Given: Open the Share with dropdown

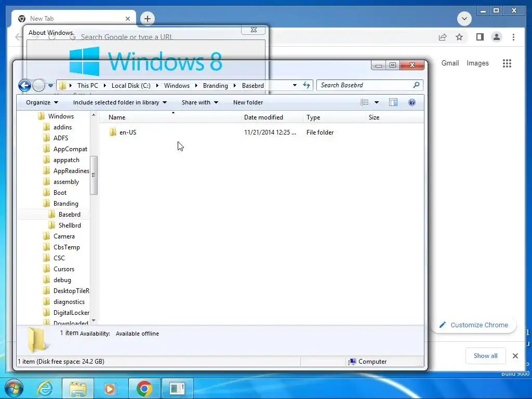Looking at the screenshot, I should click(x=200, y=102).
